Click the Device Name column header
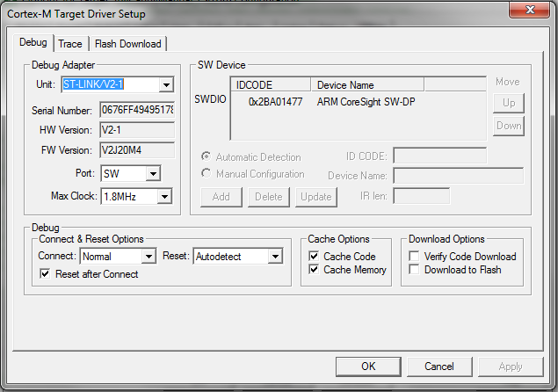Screen dimensions: 558x392 367,84
